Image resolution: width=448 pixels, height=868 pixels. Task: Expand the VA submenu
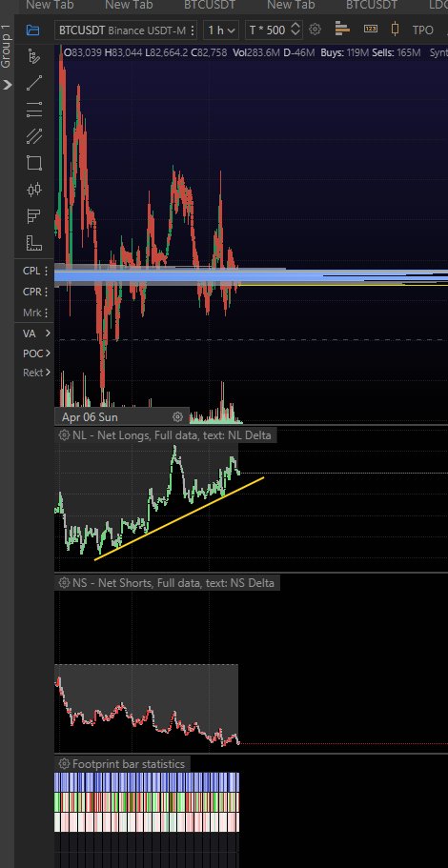48,333
